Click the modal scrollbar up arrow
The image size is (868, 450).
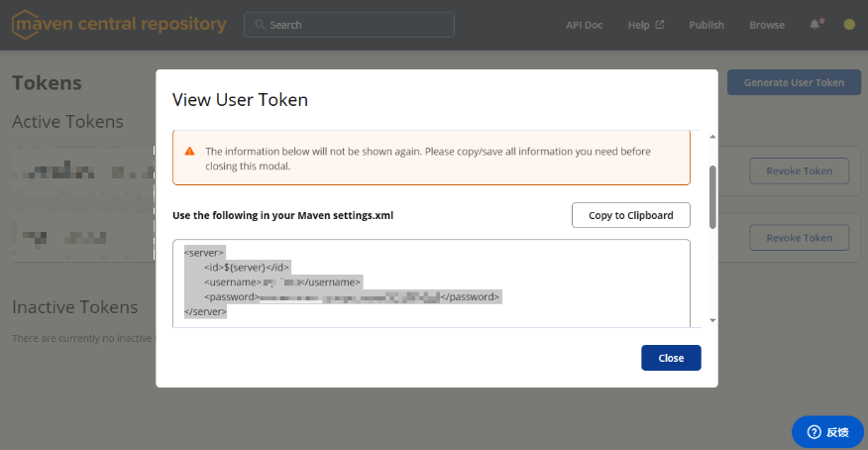click(712, 137)
